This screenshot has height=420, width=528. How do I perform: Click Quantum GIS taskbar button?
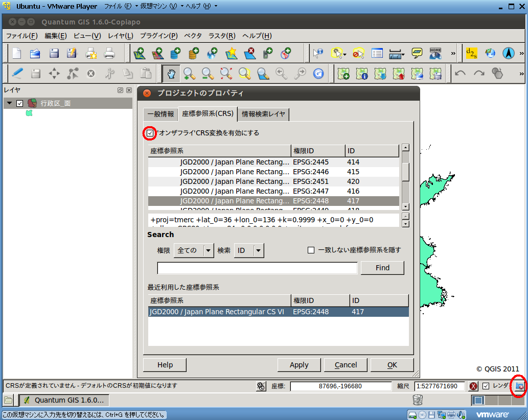pos(64,400)
